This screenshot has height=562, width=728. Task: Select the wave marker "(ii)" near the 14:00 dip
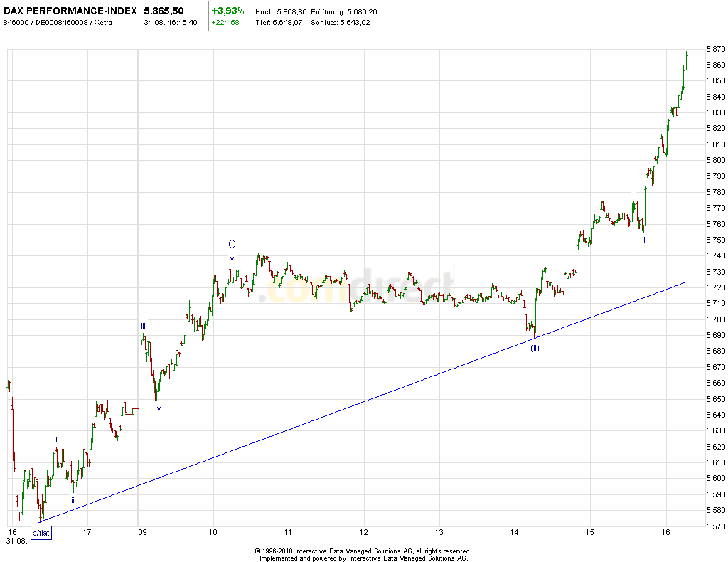click(x=535, y=348)
